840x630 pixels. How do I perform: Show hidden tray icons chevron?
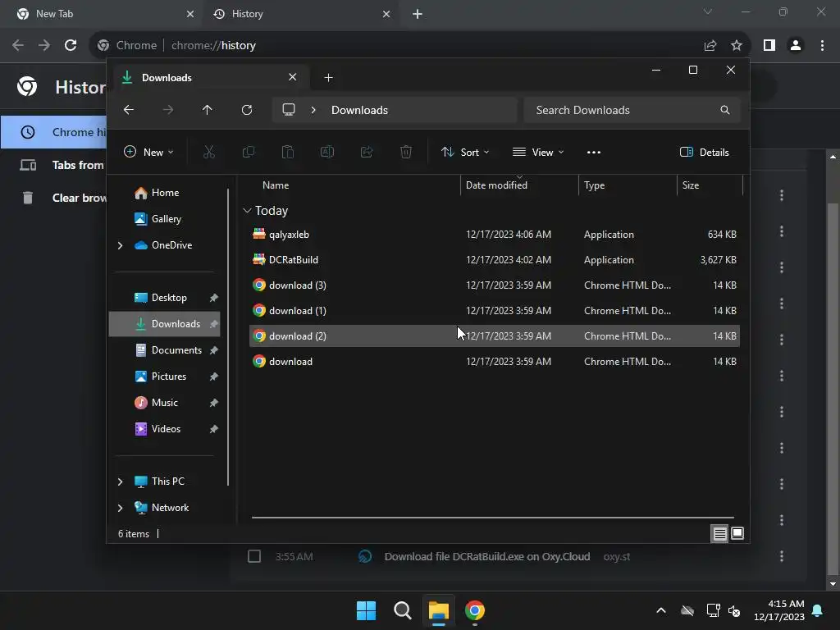click(x=661, y=610)
